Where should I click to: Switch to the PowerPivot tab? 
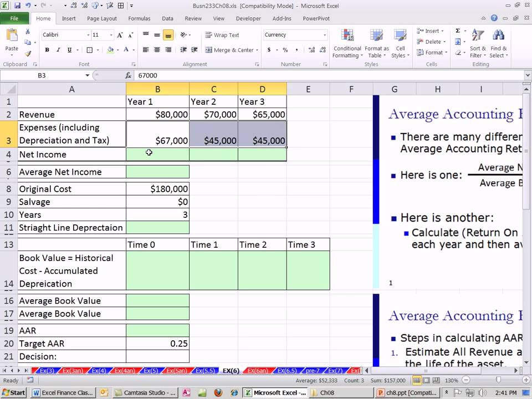(x=316, y=18)
